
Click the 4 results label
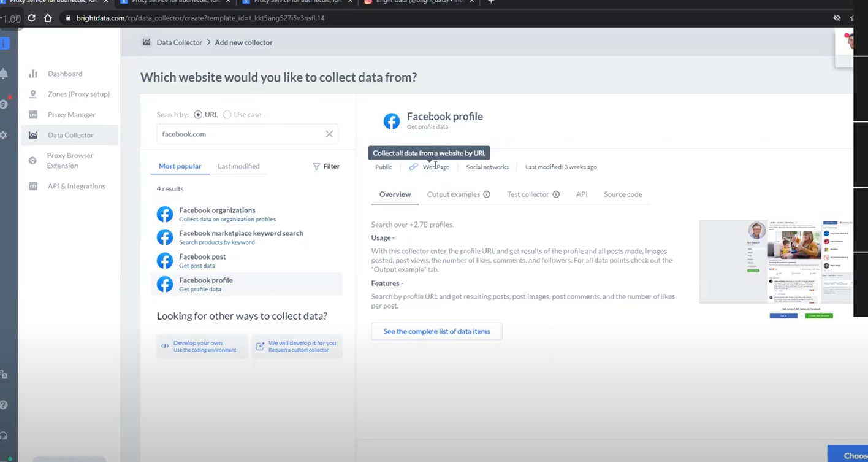point(170,189)
